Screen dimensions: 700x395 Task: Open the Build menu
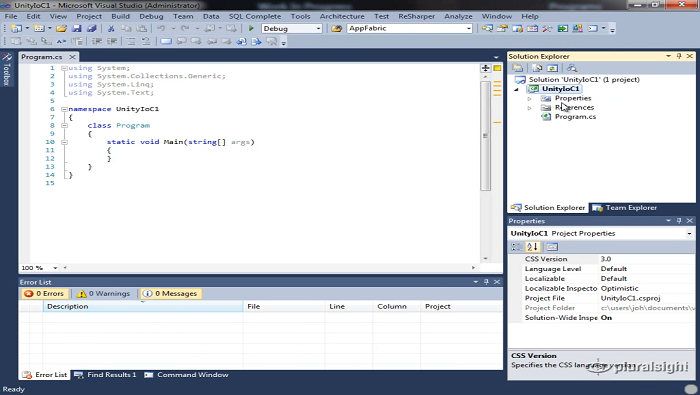(x=121, y=16)
